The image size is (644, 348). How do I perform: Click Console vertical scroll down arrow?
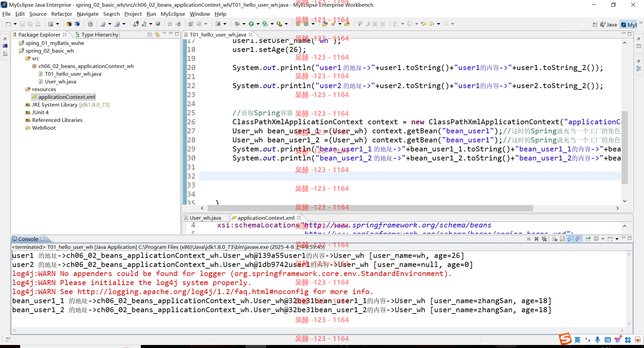tap(629, 323)
